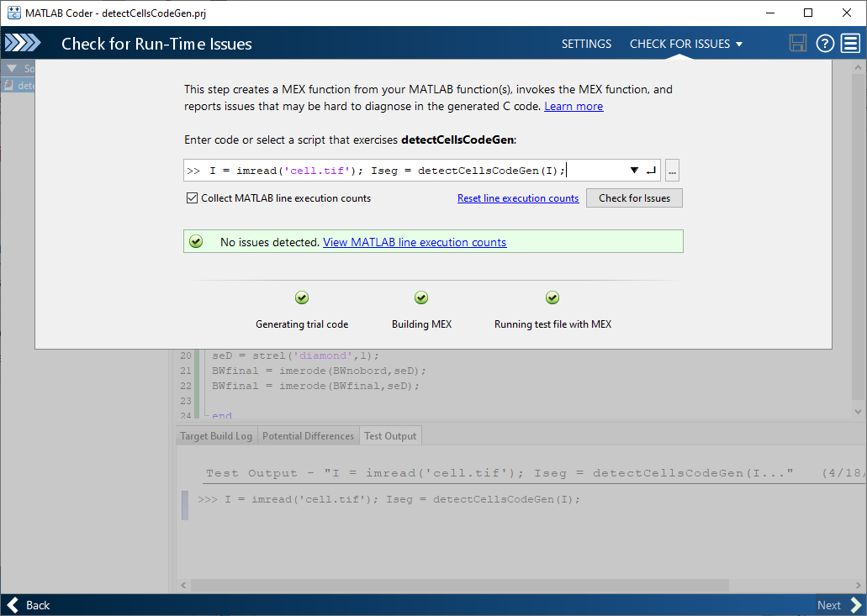Click the MATLAB Coder app icon in title bar
Screen dimensions: 867x616
tap(13, 13)
